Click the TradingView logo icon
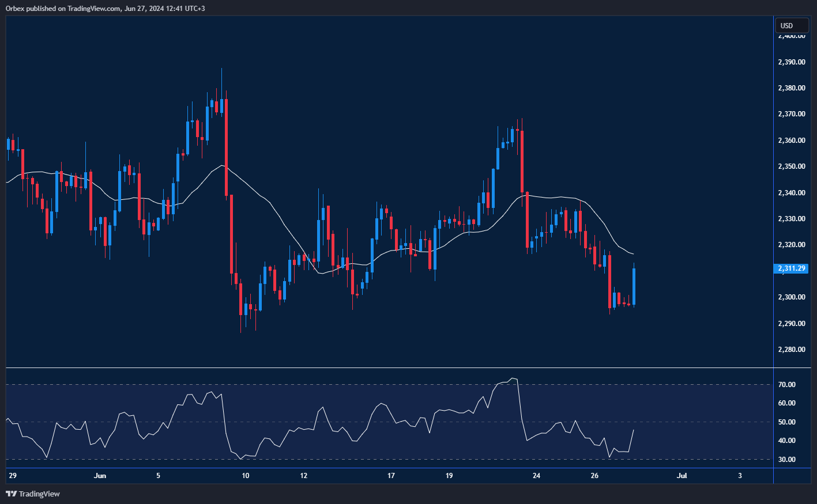Screen dimensions: 817x504 [11, 494]
